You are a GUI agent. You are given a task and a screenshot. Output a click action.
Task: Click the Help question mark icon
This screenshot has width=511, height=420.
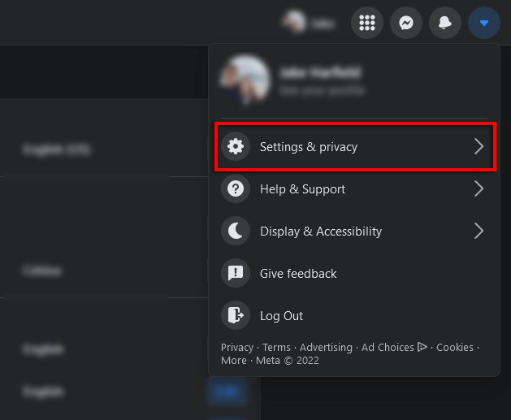(x=236, y=189)
